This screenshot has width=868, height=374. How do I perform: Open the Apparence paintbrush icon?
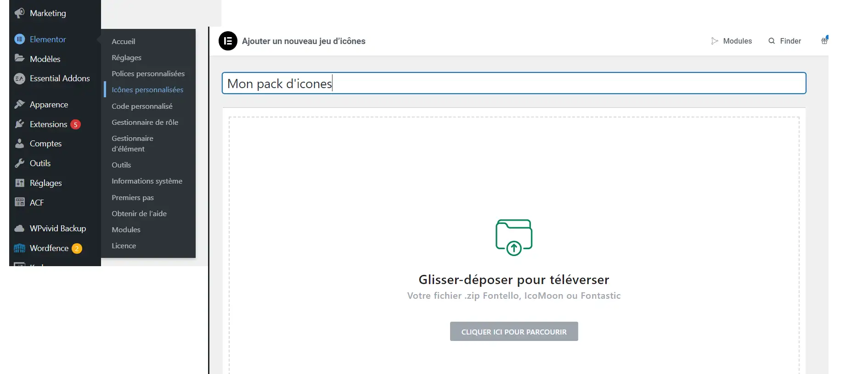(x=19, y=104)
